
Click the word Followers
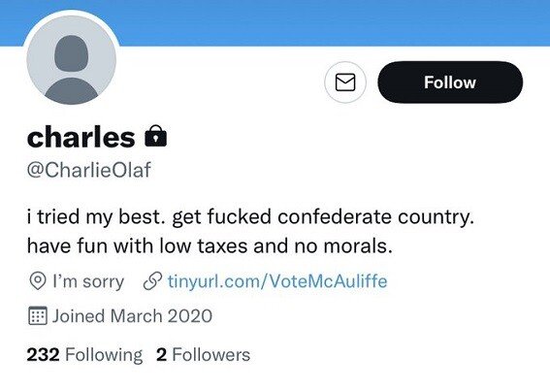[x=211, y=354]
